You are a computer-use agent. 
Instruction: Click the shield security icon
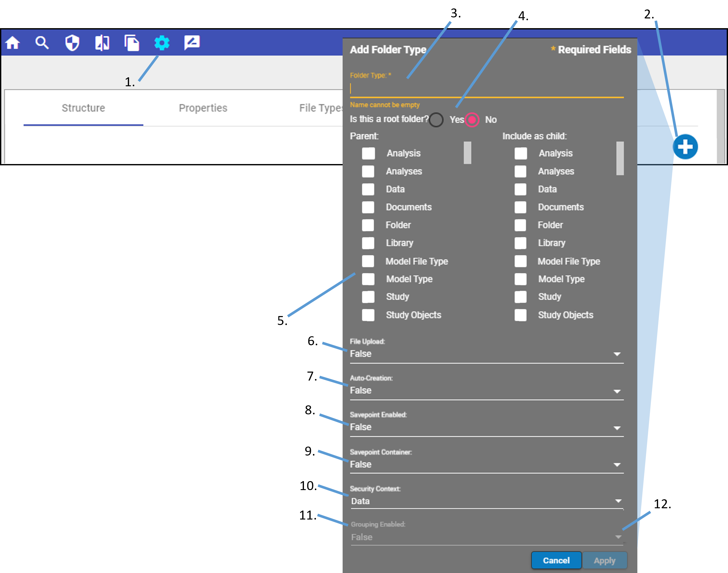tap(72, 43)
